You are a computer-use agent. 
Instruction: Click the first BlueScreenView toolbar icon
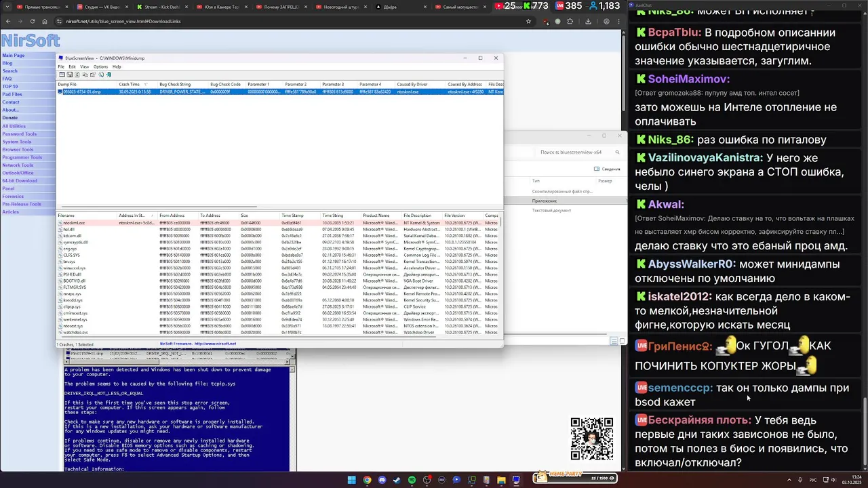[62, 75]
